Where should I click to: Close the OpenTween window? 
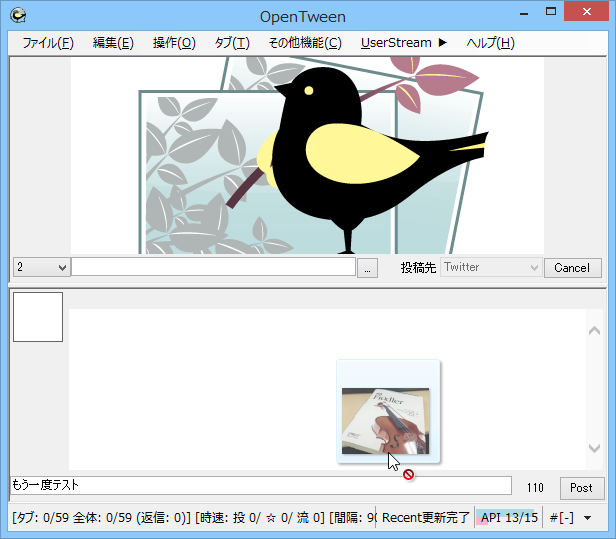pyautogui.click(x=587, y=11)
